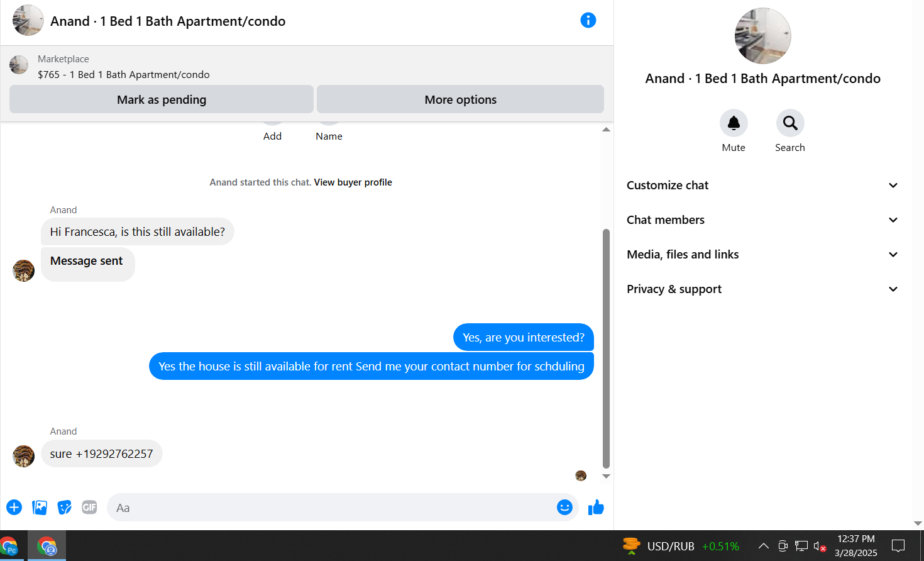Expand Media, files and links section

point(763,255)
